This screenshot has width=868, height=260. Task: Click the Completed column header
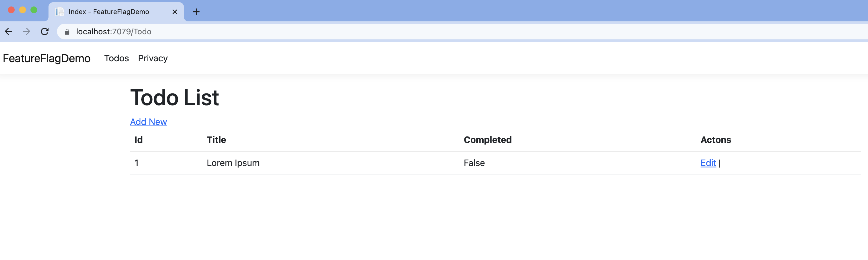point(487,140)
